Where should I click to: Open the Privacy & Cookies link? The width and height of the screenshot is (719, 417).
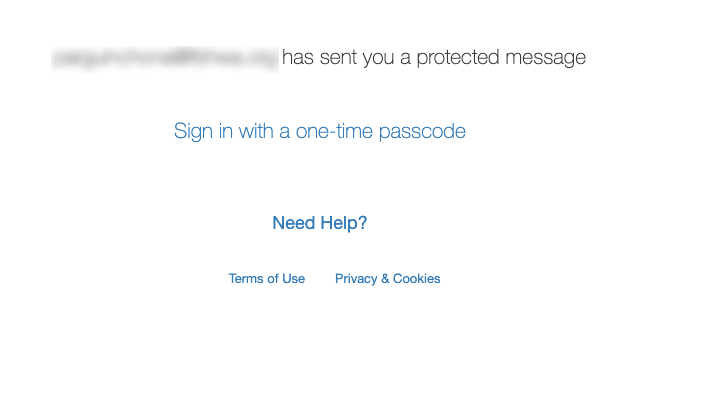click(x=388, y=279)
